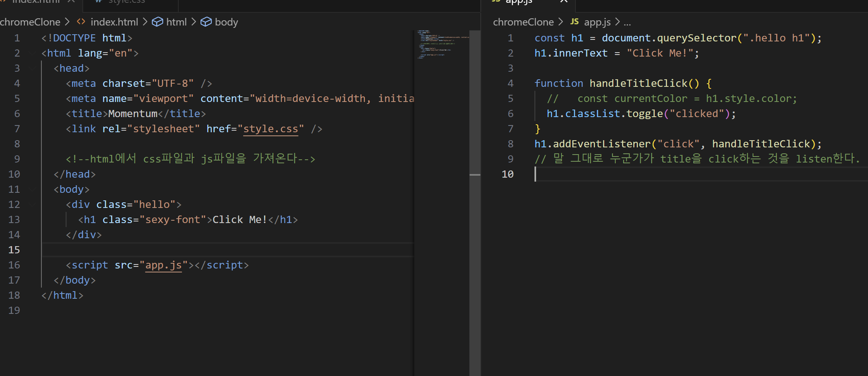The width and height of the screenshot is (868, 376).
Task: Click name="viewport" in meta tag
Action: 148,98
